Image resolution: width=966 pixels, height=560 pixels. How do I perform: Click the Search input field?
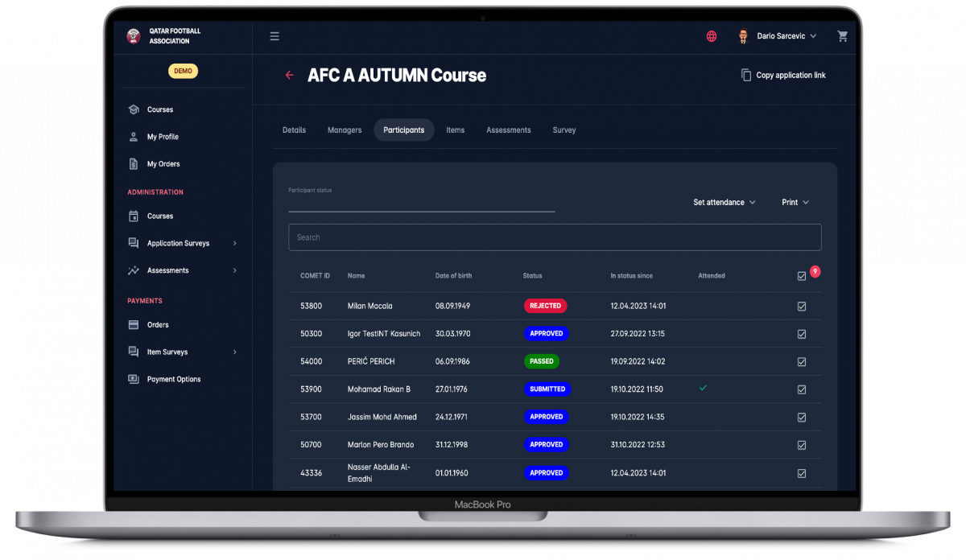click(555, 237)
